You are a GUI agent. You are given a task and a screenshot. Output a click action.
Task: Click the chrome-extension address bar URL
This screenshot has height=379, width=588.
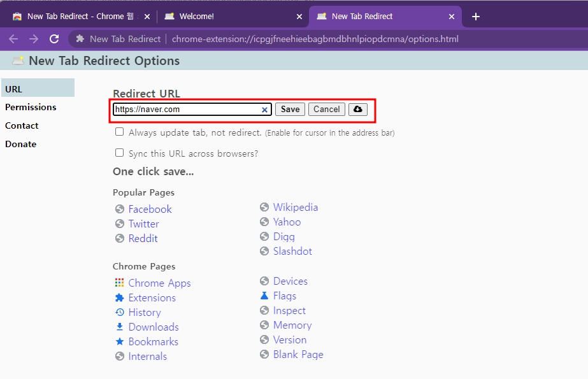point(315,39)
